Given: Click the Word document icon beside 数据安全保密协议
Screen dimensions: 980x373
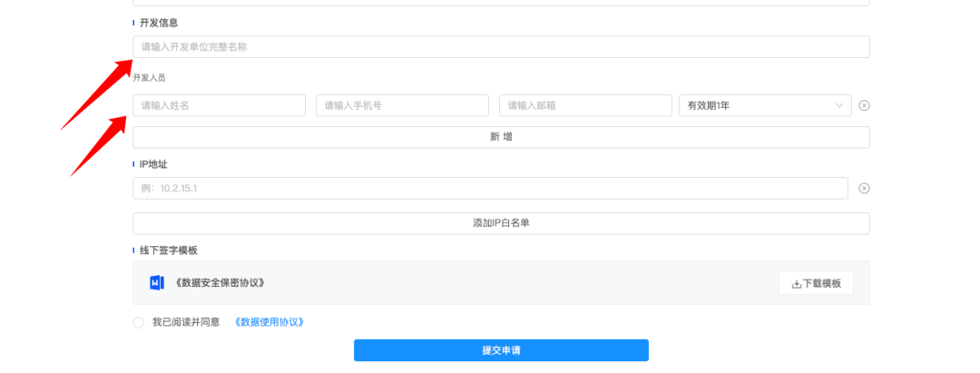Looking at the screenshot, I should point(157,282).
